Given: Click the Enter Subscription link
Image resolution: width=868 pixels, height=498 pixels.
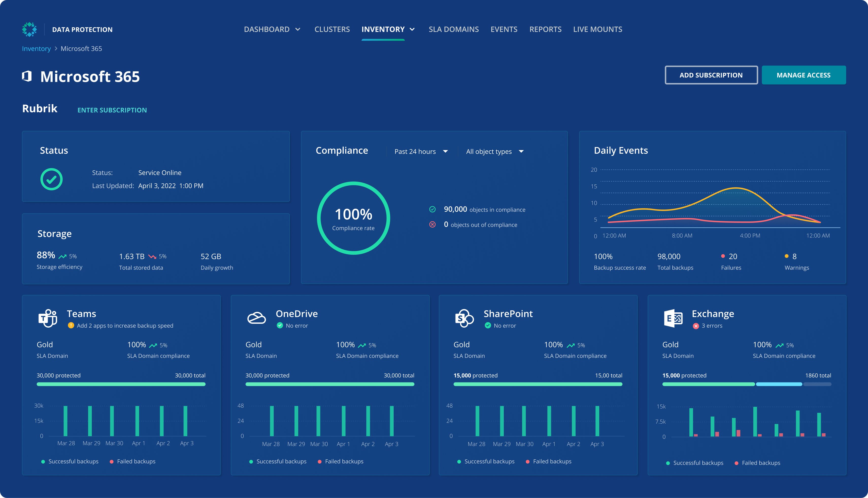Looking at the screenshot, I should pos(112,110).
